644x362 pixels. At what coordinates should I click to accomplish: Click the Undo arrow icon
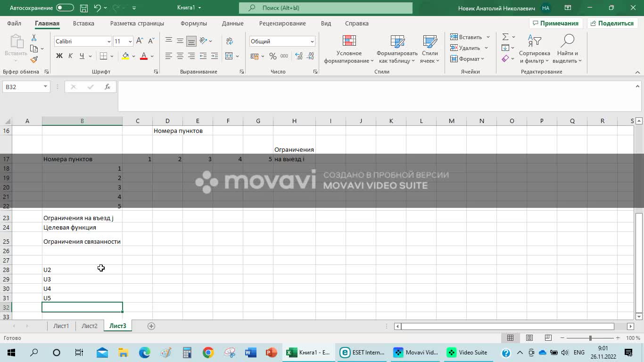click(x=98, y=8)
